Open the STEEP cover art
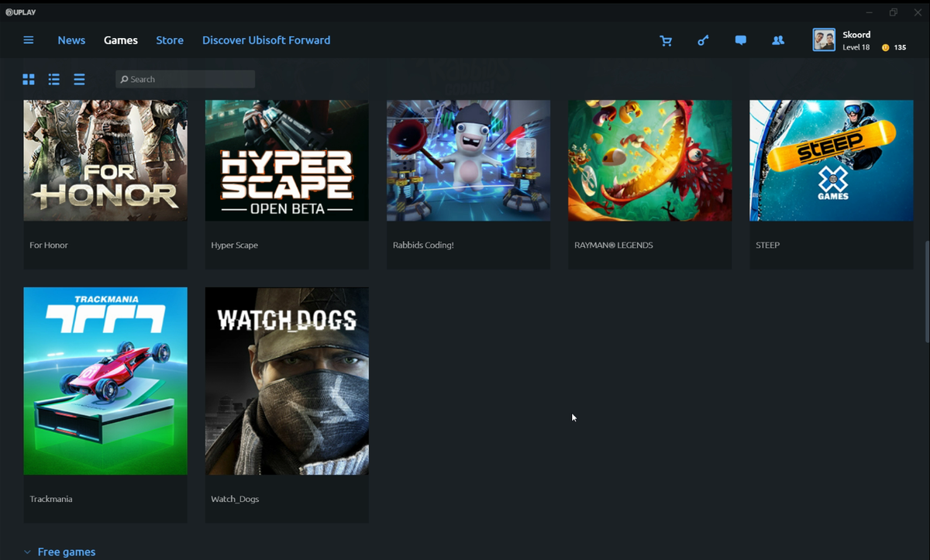Image resolution: width=930 pixels, height=560 pixels. click(x=832, y=160)
